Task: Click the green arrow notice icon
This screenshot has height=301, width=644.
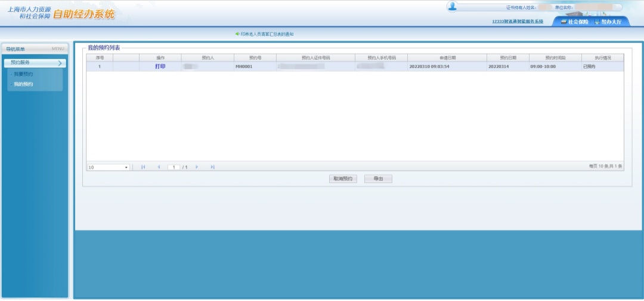Action: point(237,34)
